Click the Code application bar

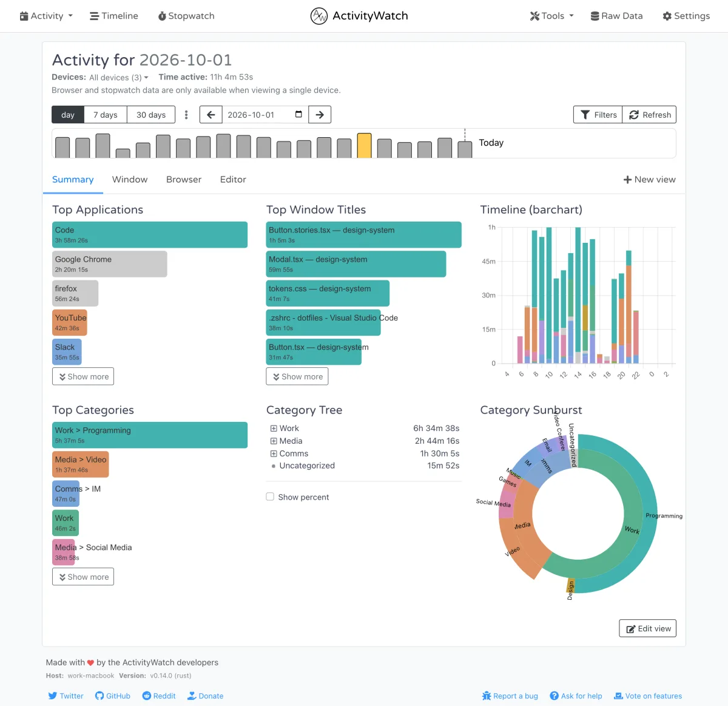click(150, 235)
